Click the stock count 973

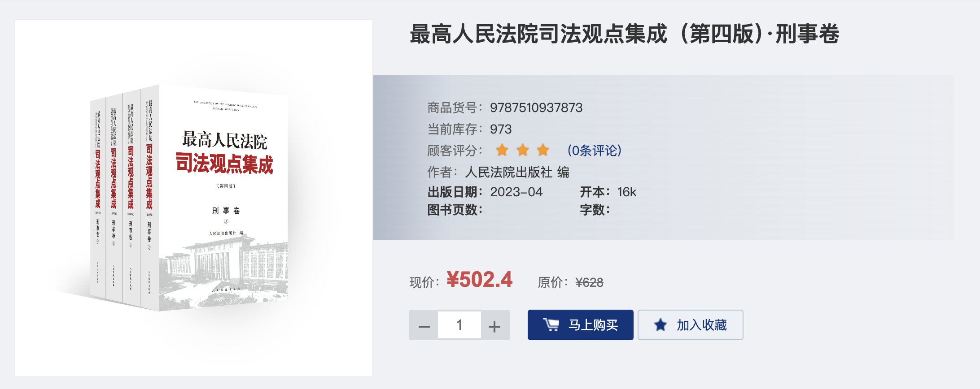[501, 129]
